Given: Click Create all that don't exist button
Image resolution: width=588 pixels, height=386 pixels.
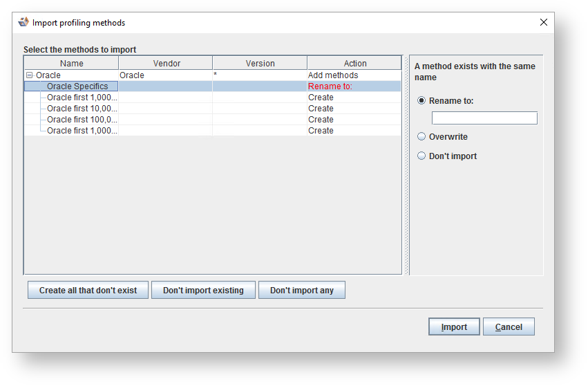Looking at the screenshot, I should pos(88,291).
